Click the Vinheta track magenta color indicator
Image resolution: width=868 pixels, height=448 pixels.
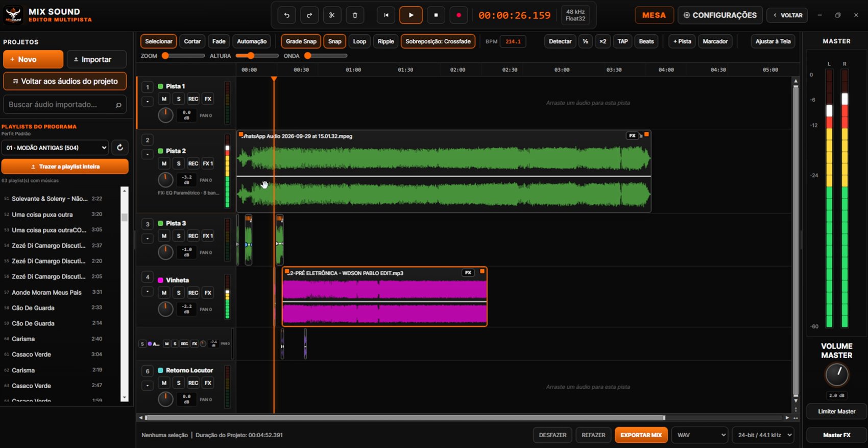[160, 280]
